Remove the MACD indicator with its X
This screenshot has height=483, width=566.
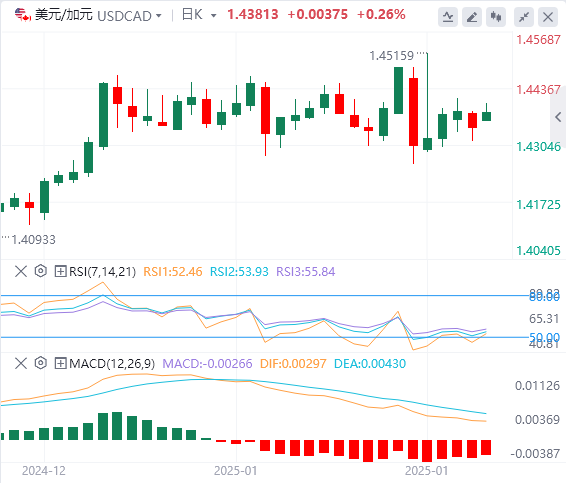pos(21,363)
